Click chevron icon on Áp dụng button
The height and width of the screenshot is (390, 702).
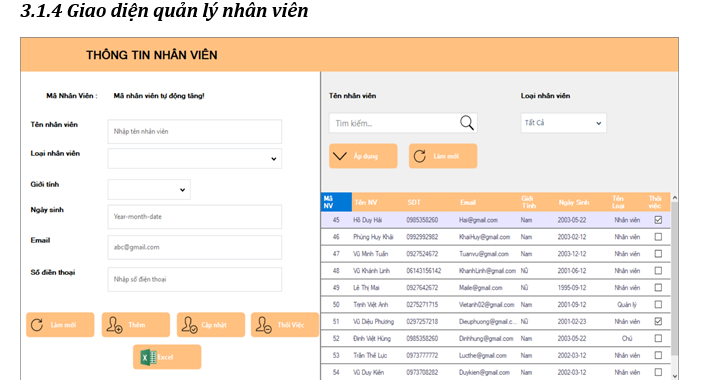(340, 156)
